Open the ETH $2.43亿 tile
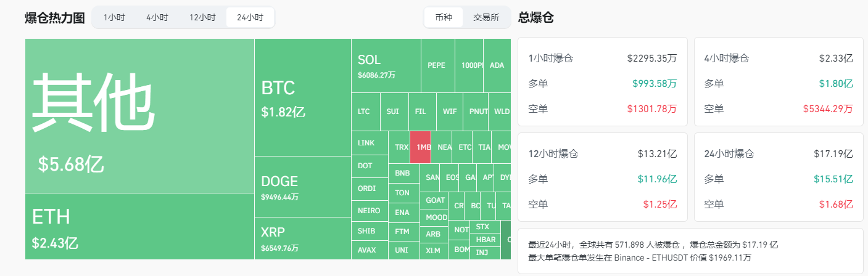The width and height of the screenshot is (868, 276). [x=139, y=226]
